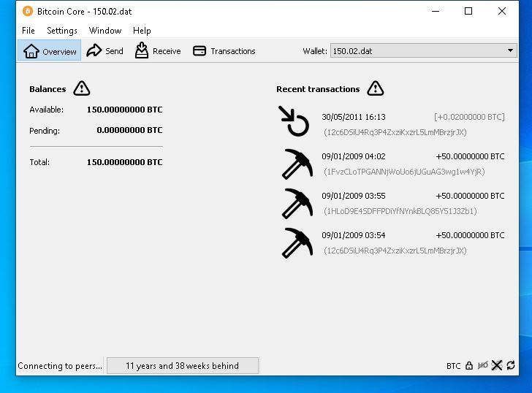Image resolution: width=532 pixels, height=393 pixels.
Task: Click the Connecting to peers status text
Action: [x=60, y=366]
